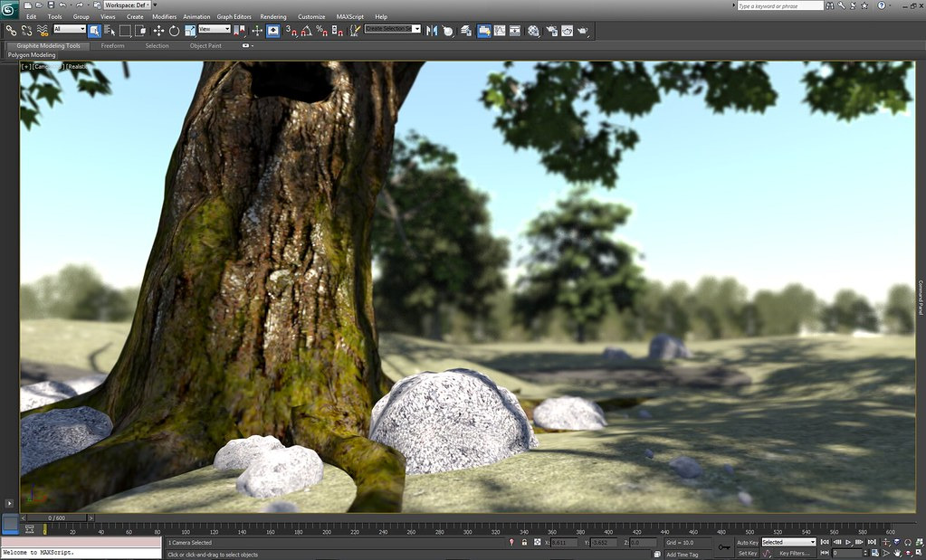Open the Rendering menu

pyautogui.click(x=272, y=16)
